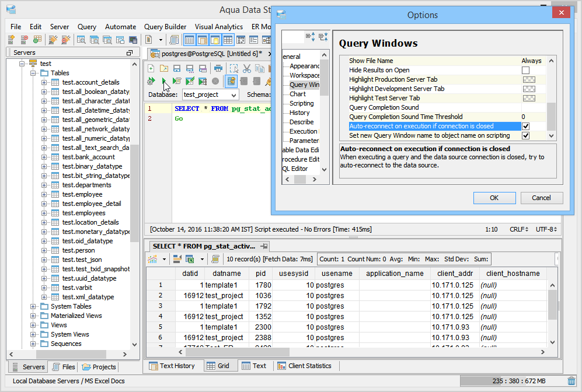Click the New script plus icon
Image resolution: width=582 pixels, height=392 pixels.
point(151,68)
